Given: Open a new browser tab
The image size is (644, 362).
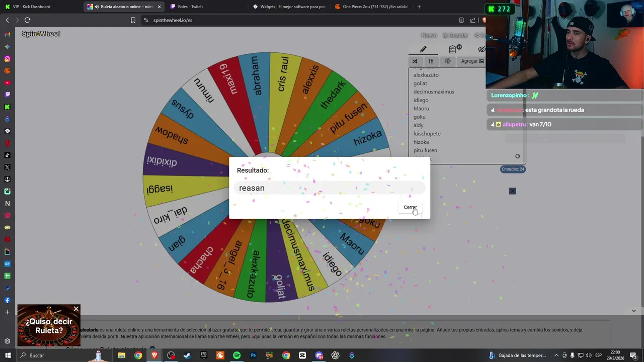Looking at the screenshot, I should 419,7.
